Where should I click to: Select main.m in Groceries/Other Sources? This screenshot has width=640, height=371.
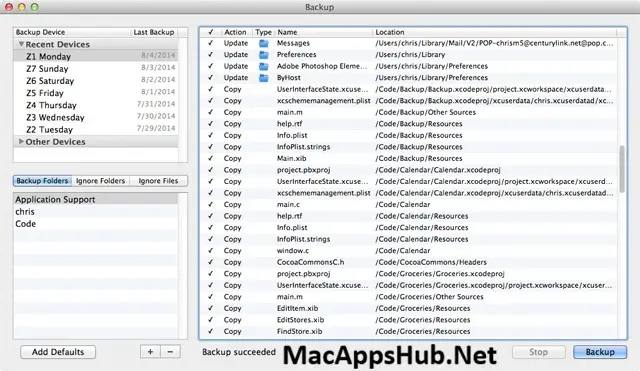tap(289, 297)
